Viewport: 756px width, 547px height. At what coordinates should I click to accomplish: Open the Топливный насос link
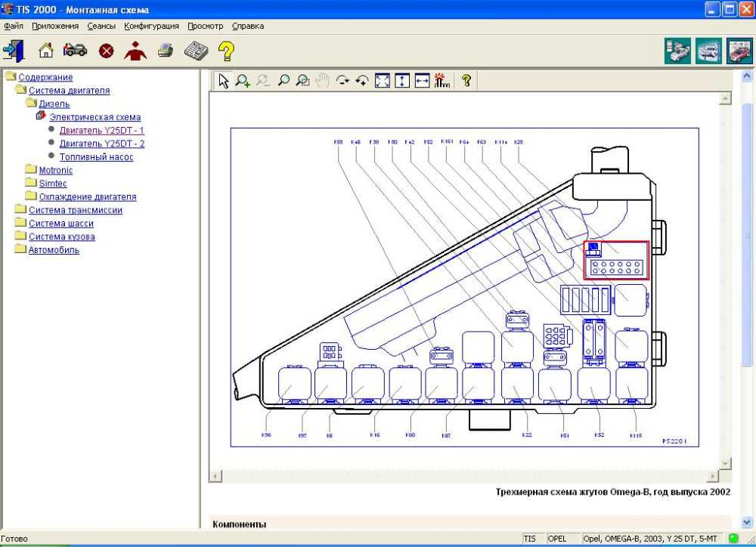[96, 157]
